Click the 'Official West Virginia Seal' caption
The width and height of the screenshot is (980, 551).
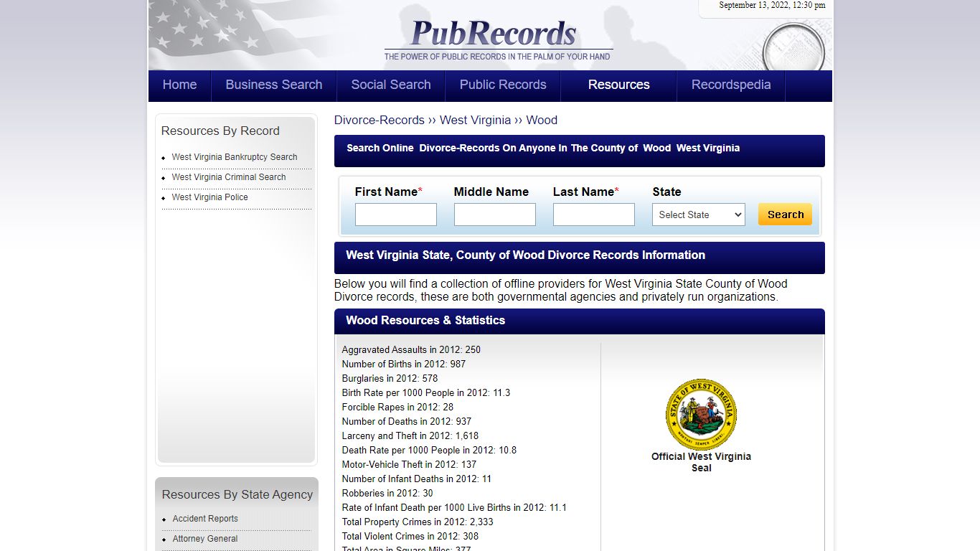click(x=701, y=462)
